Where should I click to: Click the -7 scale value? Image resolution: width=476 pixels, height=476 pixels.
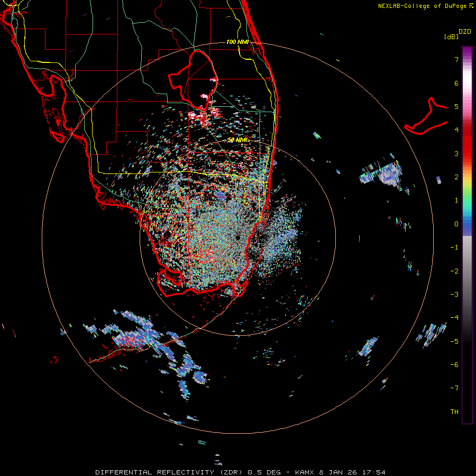coord(454,388)
